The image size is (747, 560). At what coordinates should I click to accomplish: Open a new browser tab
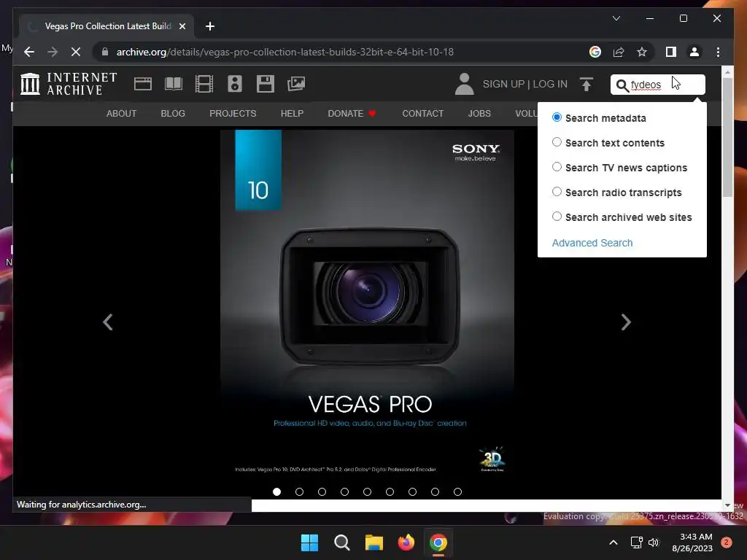(x=210, y=26)
